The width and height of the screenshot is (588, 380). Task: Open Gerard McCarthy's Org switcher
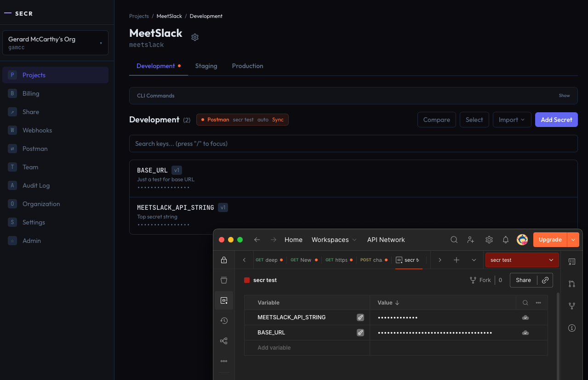tap(55, 43)
